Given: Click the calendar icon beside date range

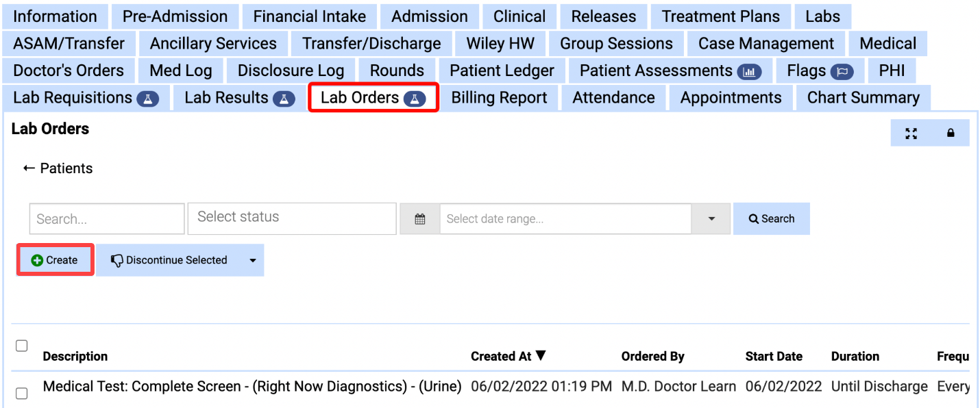Looking at the screenshot, I should pos(420,219).
